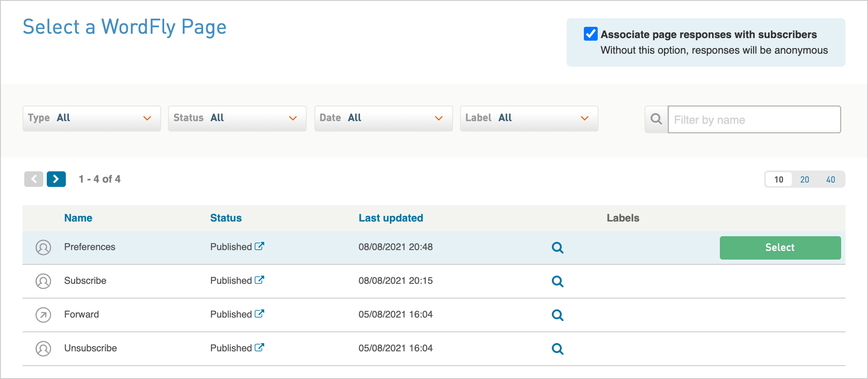Open the Unsubscribe published page external link
The height and width of the screenshot is (379, 868).
259,347
